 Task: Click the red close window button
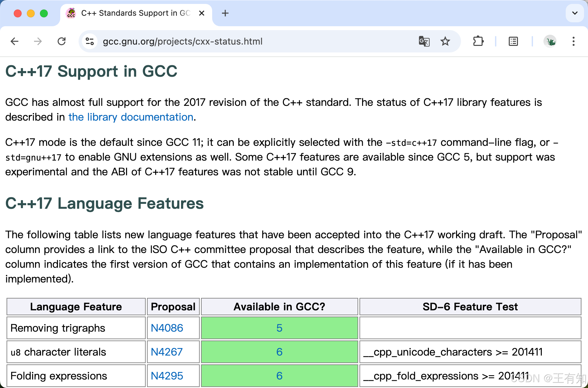tap(18, 13)
